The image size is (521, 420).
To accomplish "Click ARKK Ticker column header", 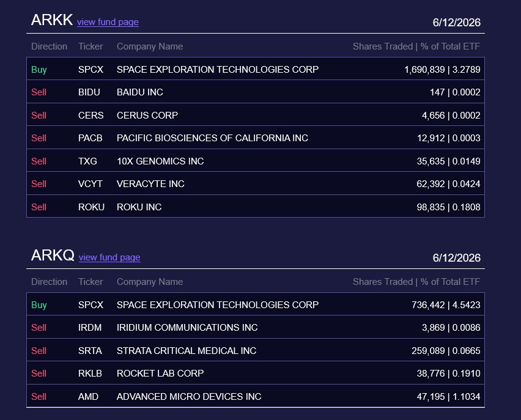I will (91, 46).
